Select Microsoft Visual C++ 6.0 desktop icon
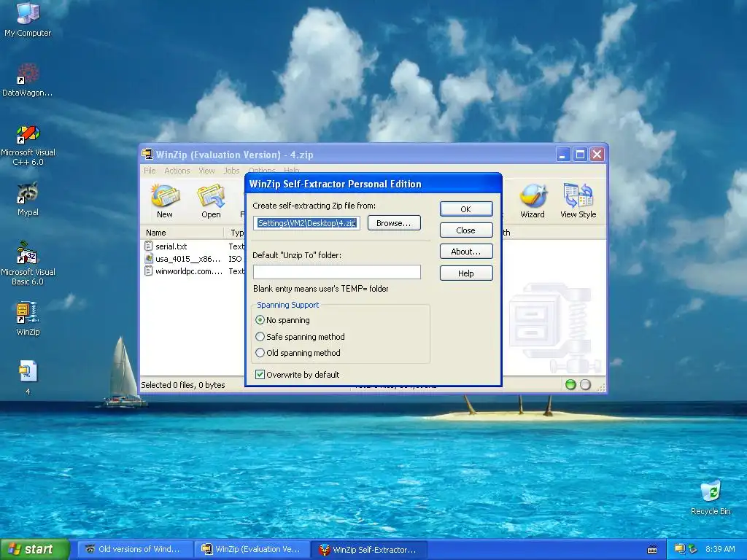Viewport: 747px width, 560px height. (28, 134)
